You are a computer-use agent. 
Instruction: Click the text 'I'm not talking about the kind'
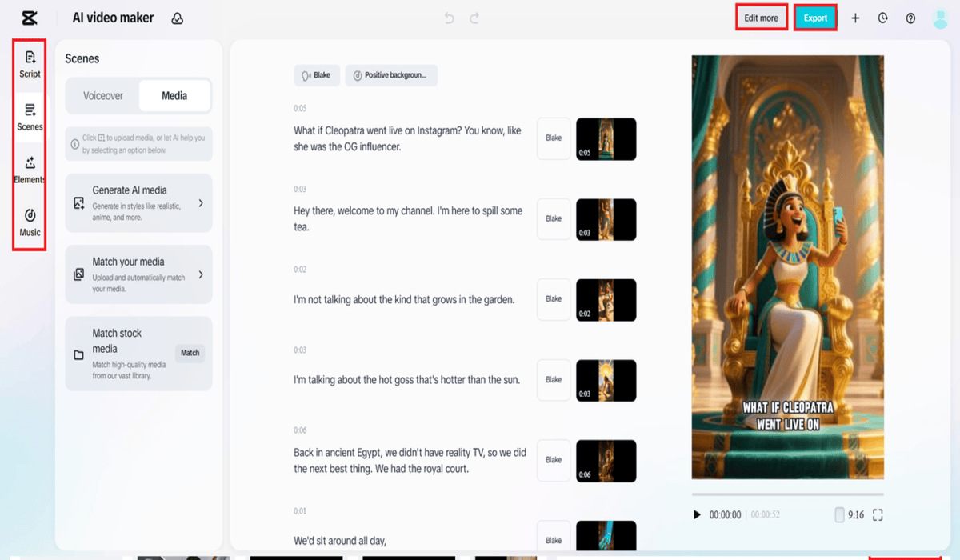(x=354, y=299)
